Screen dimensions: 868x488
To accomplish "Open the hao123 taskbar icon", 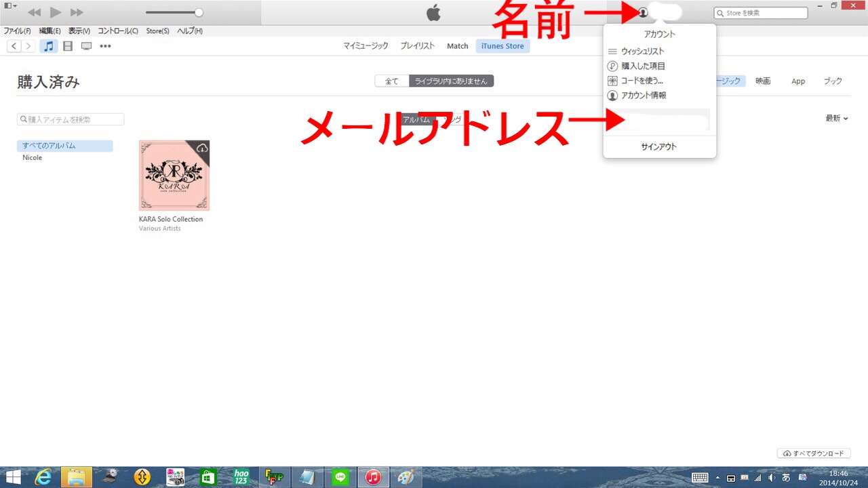I will [x=241, y=477].
